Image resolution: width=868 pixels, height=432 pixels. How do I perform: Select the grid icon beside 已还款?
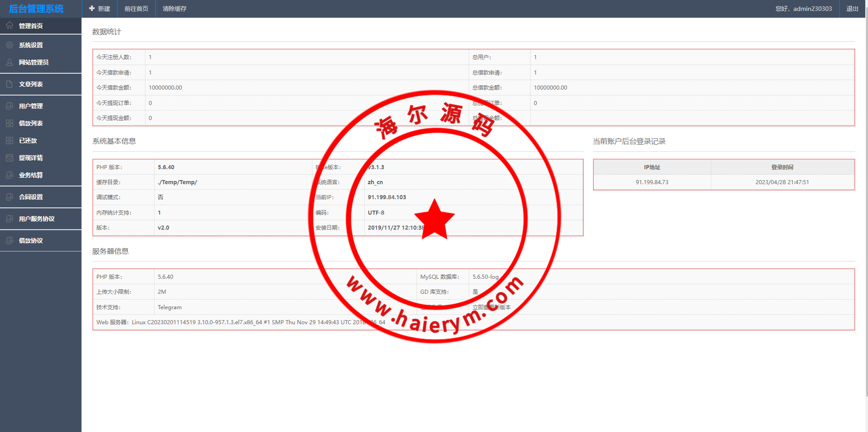tap(10, 141)
